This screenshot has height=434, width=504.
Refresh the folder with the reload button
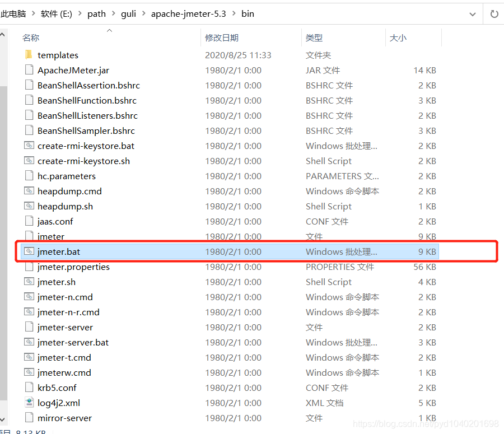(x=494, y=14)
